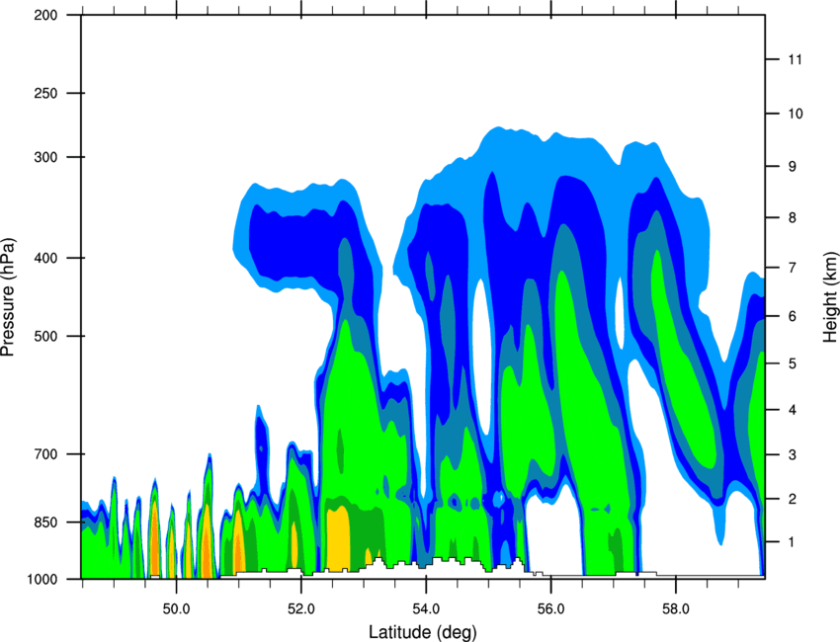Click the 500 pressure axis label
This screenshot has height=642, width=840.
click(x=45, y=336)
